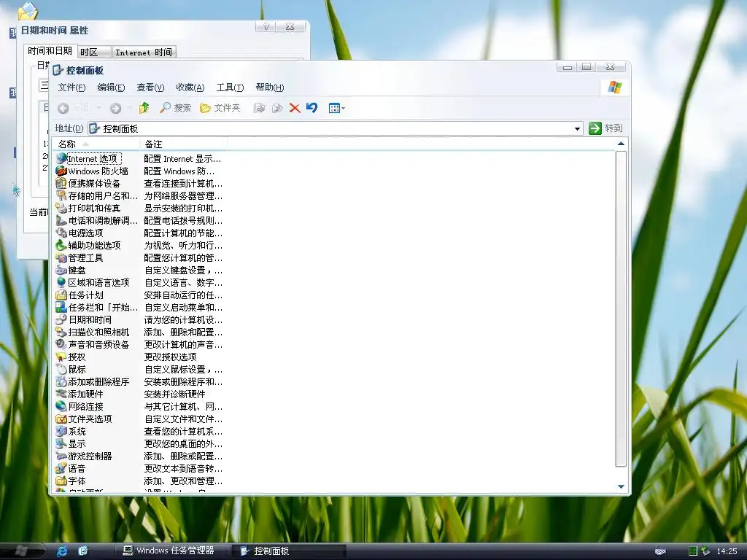Open Windows 防火墙 icon

pos(61,171)
